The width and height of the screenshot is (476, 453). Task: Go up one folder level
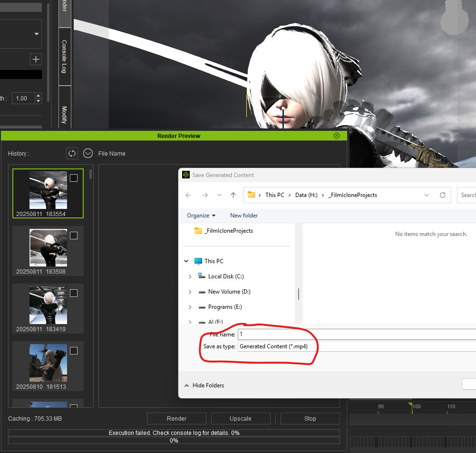233,195
